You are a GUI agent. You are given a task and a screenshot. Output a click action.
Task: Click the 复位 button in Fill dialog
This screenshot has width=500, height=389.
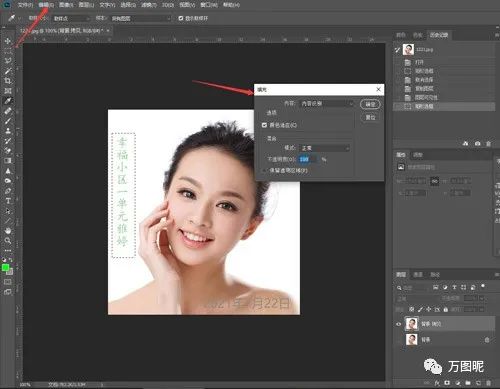(370, 117)
